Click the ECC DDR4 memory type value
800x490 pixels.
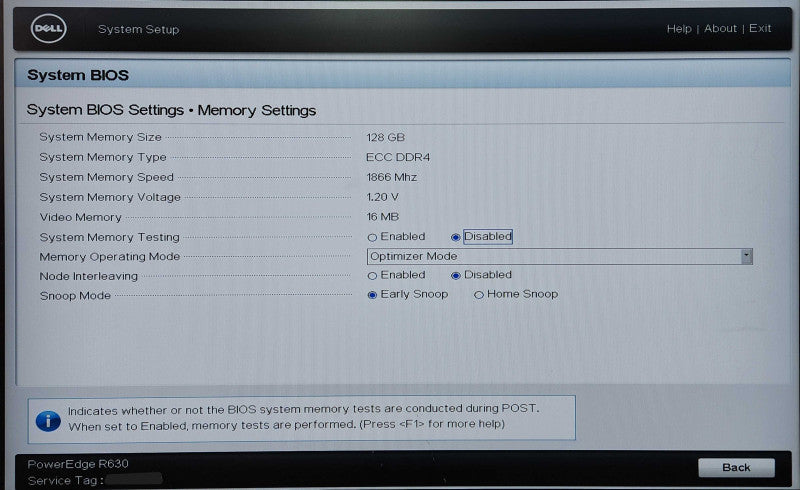click(x=398, y=157)
